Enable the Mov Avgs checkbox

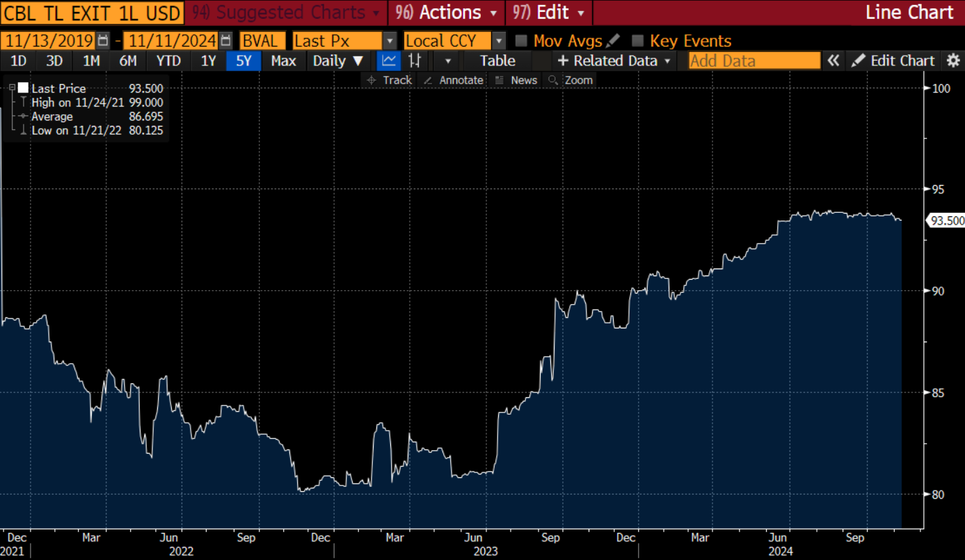tap(520, 40)
